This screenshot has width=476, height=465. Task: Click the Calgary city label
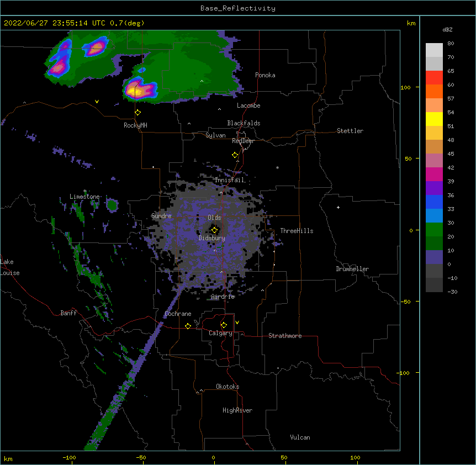click(x=220, y=333)
